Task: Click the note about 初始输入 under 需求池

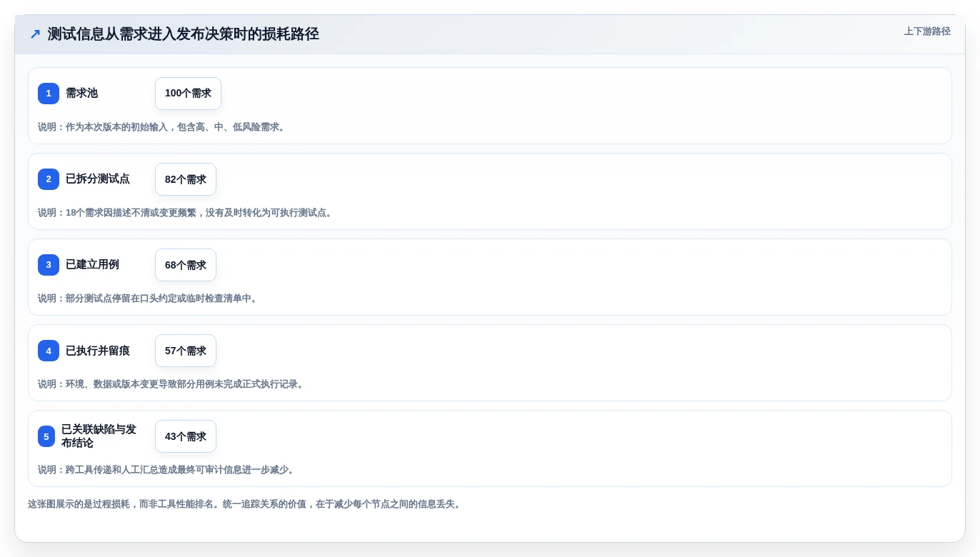Action: (x=163, y=127)
